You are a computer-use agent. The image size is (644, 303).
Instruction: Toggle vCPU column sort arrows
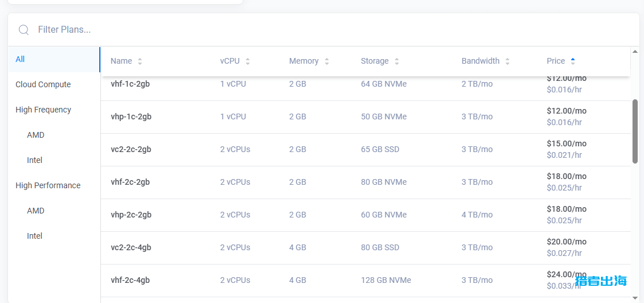point(248,61)
